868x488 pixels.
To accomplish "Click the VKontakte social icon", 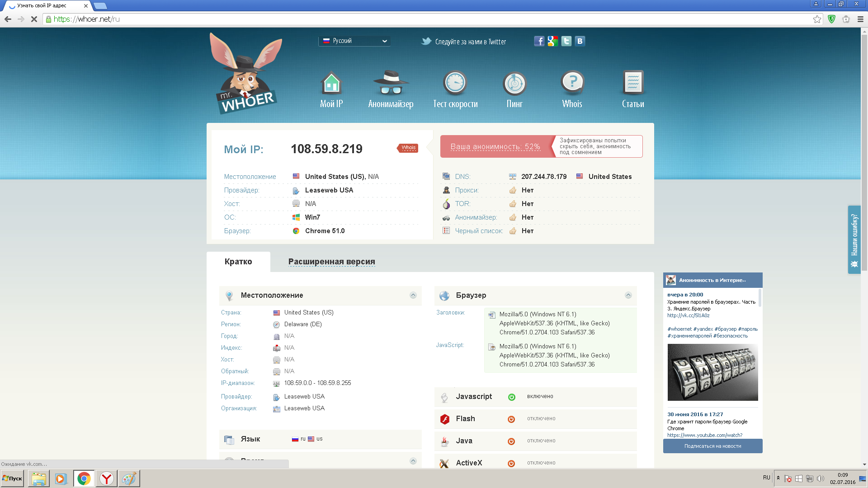I will point(580,41).
